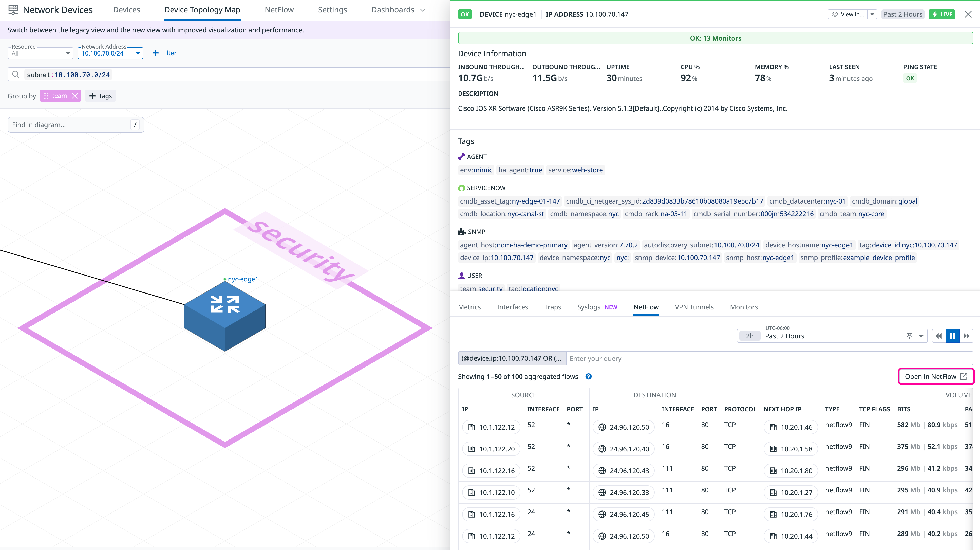Image resolution: width=980 pixels, height=550 pixels.
Task: Open the VPN Tunnels tab
Action: [694, 307]
